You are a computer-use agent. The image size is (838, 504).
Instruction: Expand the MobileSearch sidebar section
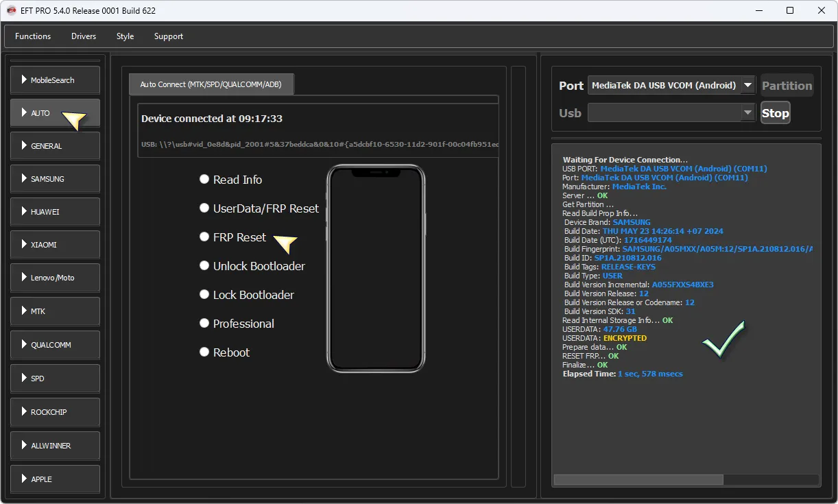point(55,80)
